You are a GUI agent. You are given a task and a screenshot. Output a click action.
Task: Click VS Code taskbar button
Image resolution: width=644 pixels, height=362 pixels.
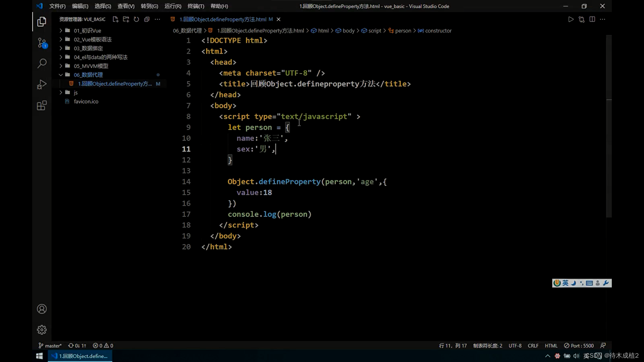pyautogui.click(x=80, y=356)
